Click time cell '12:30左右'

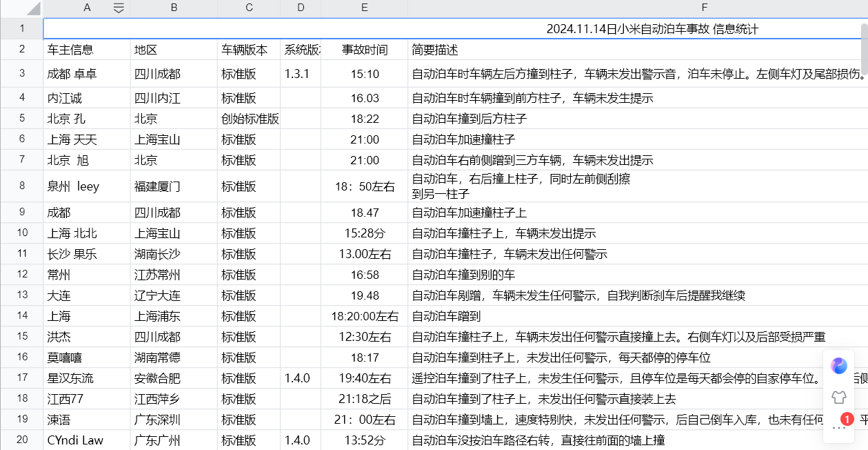point(365,337)
